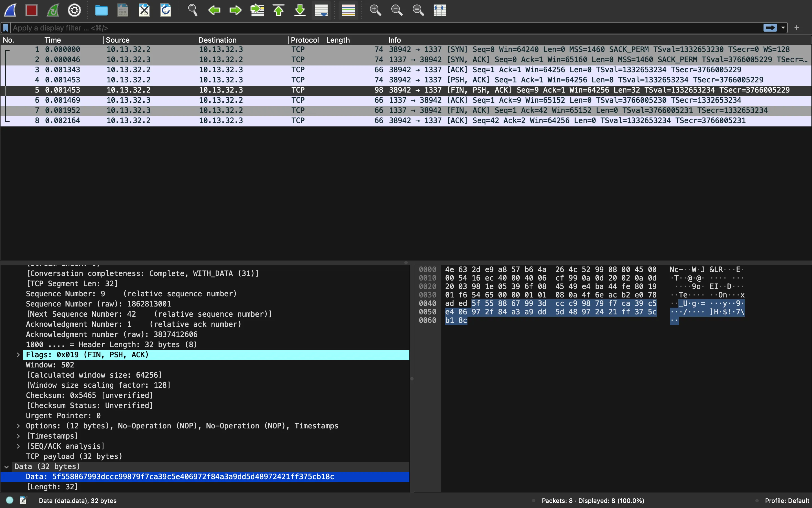Click hex row 0000 bytes

551,270
